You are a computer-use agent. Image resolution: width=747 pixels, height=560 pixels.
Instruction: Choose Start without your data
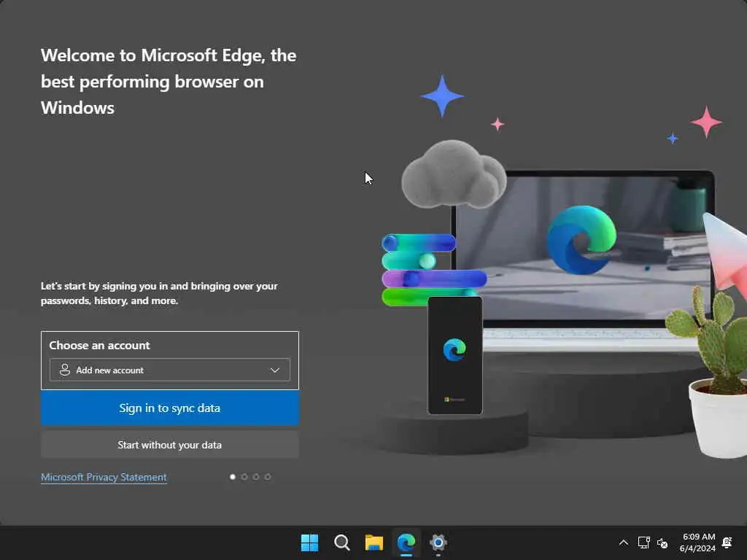(169, 445)
